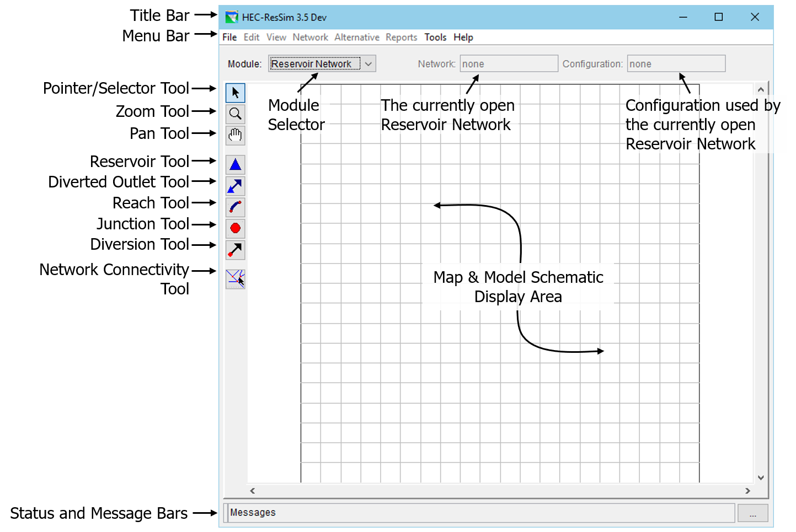Close the HEC-ResSim window
Viewport: 796px width, 532px height.
point(755,17)
